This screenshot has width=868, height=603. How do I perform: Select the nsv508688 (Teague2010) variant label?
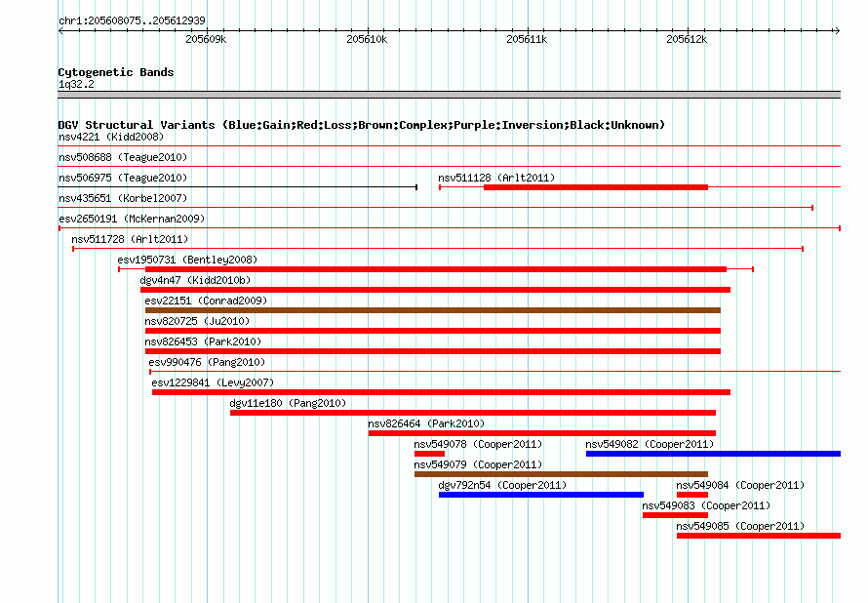tap(123, 157)
